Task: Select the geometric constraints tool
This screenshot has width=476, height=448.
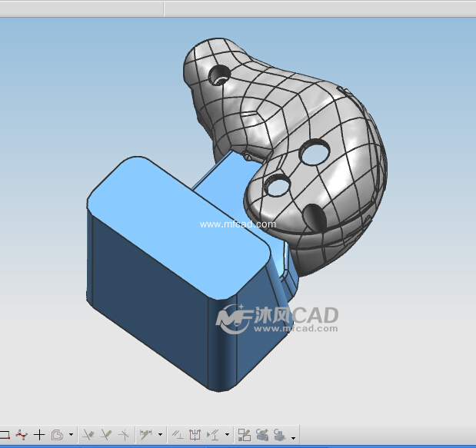Action: [x=178, y=435]
